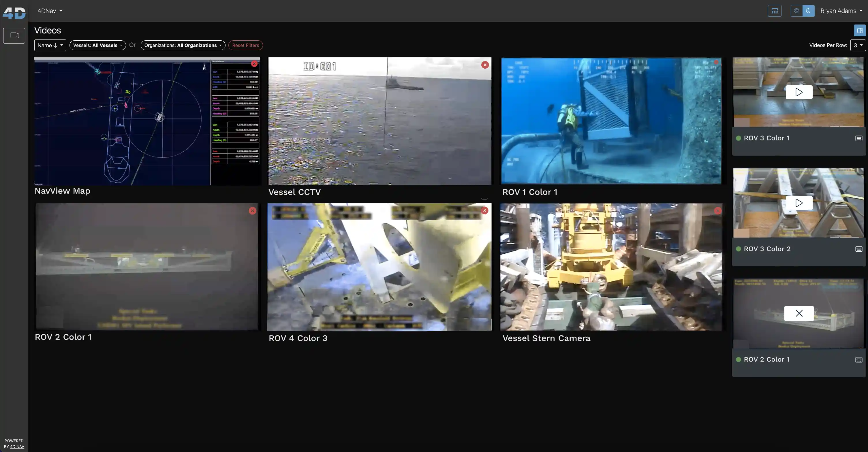Play the ROV 3 Color 1 thumbnail
This screenshot has width=868, height=452.
click(799, 92)
